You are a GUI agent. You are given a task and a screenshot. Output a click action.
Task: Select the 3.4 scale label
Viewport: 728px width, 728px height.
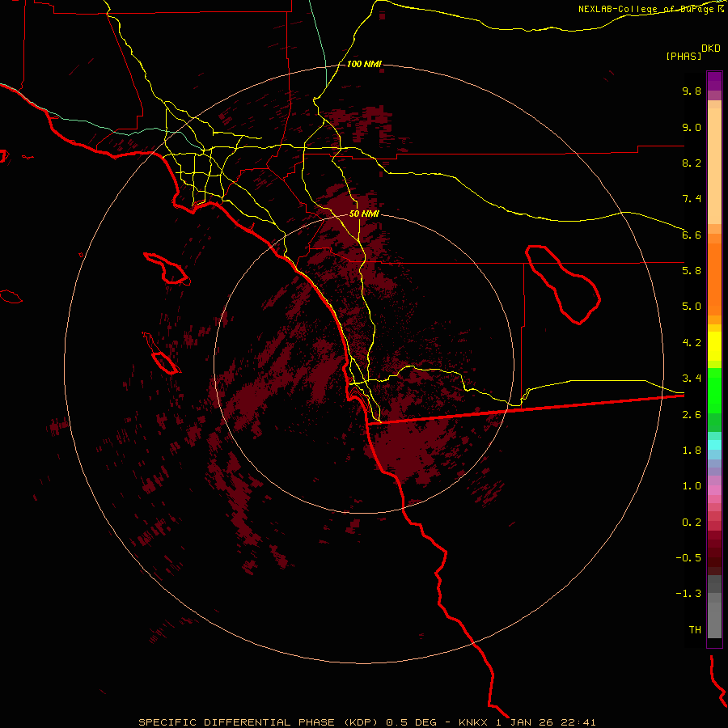692,379
